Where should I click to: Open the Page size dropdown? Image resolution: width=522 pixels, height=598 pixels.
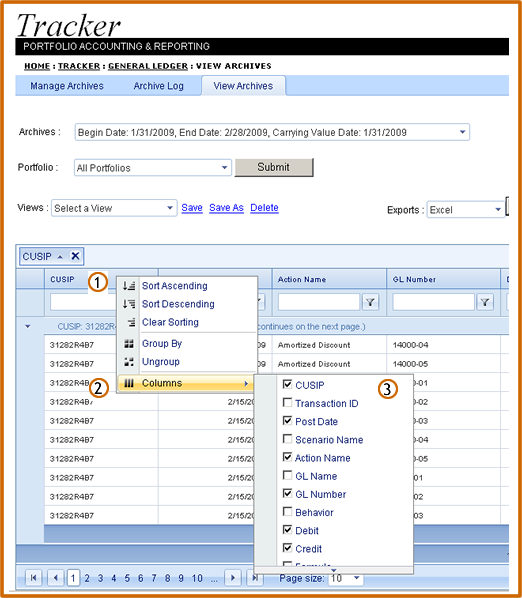point(357,578)
